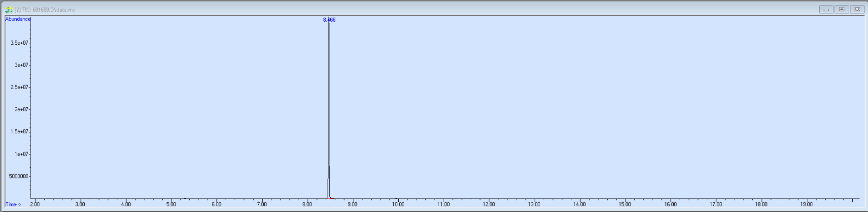868x212 pixels.
Task: Click the 8.00 time tick label
Action: point(307,204)
